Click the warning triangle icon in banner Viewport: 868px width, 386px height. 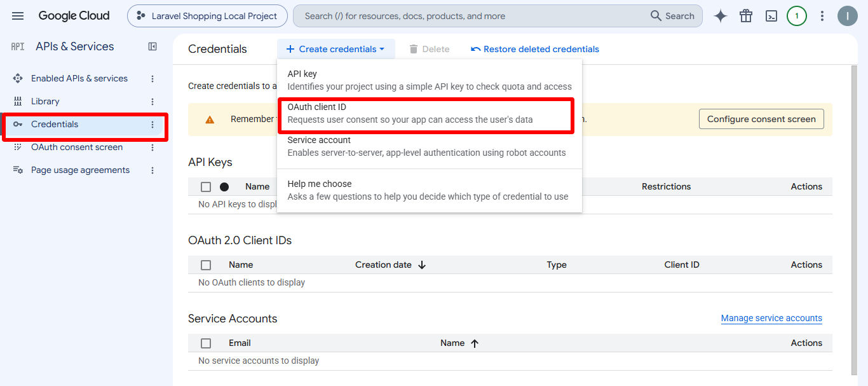click(x=210, y=119)
